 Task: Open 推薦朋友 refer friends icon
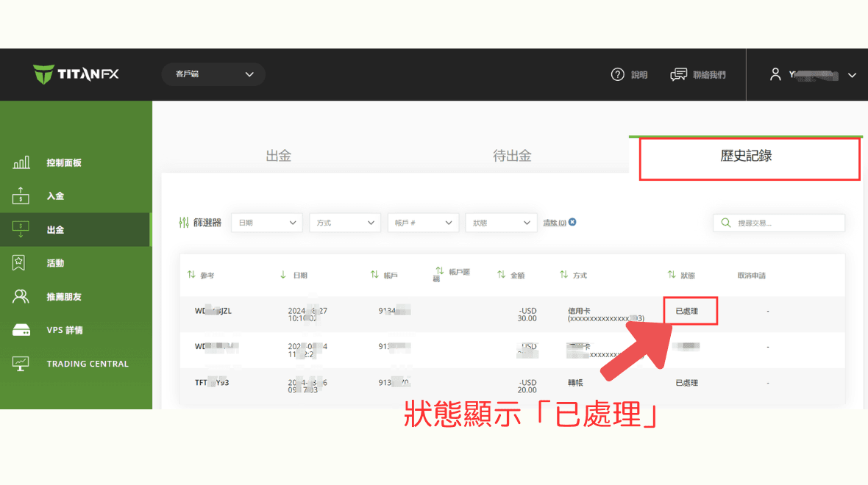[21, 297]
